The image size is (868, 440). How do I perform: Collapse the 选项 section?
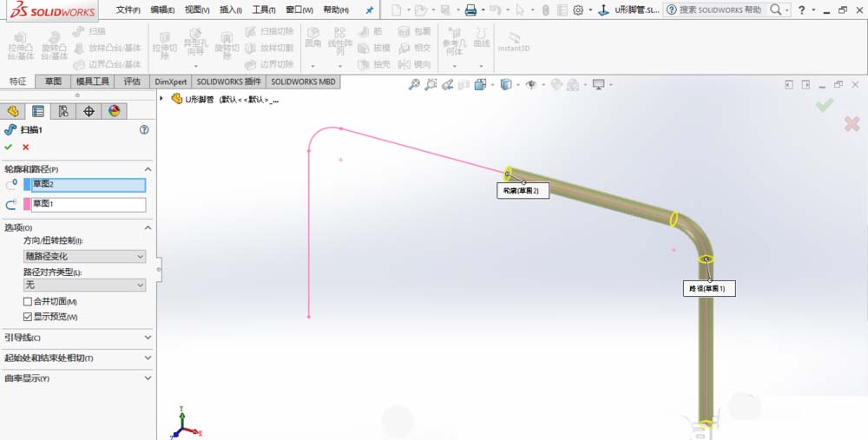(148, 228)
